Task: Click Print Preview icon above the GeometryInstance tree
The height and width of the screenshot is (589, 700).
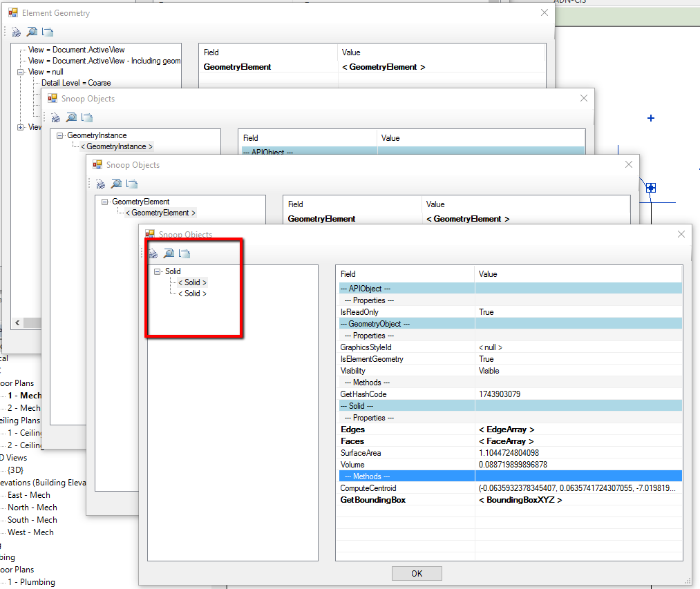Action: pyautogui.click(x=71, y=117)
